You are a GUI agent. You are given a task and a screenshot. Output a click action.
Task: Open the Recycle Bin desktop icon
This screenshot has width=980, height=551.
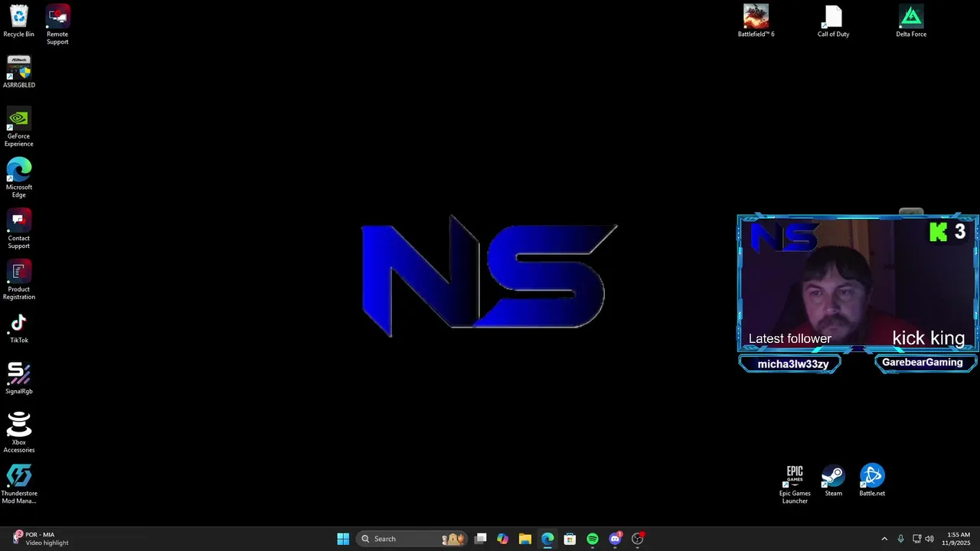coord(18,21)
